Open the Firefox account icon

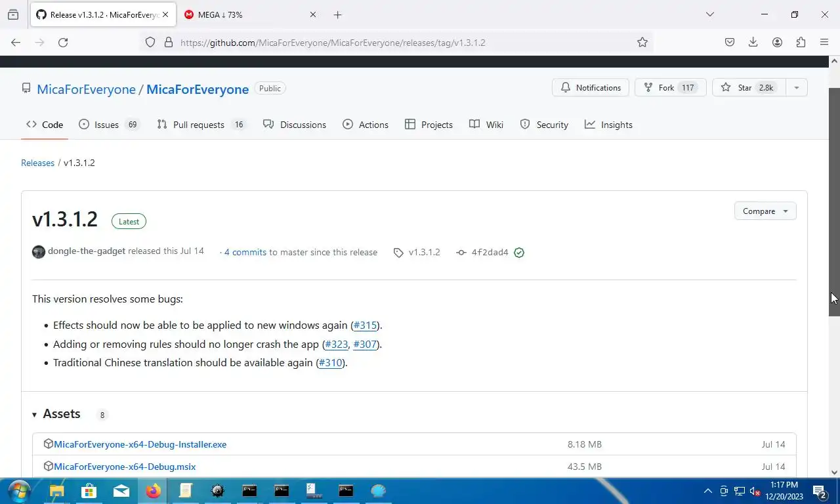(777, 42)
